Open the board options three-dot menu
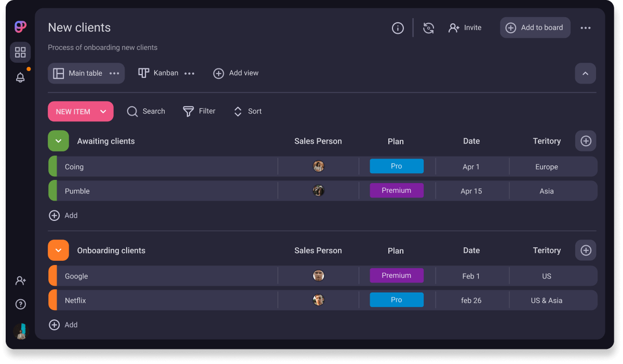The height and width of the screenshot is (364, 623). pyautogui.click(x=586, y=27)
